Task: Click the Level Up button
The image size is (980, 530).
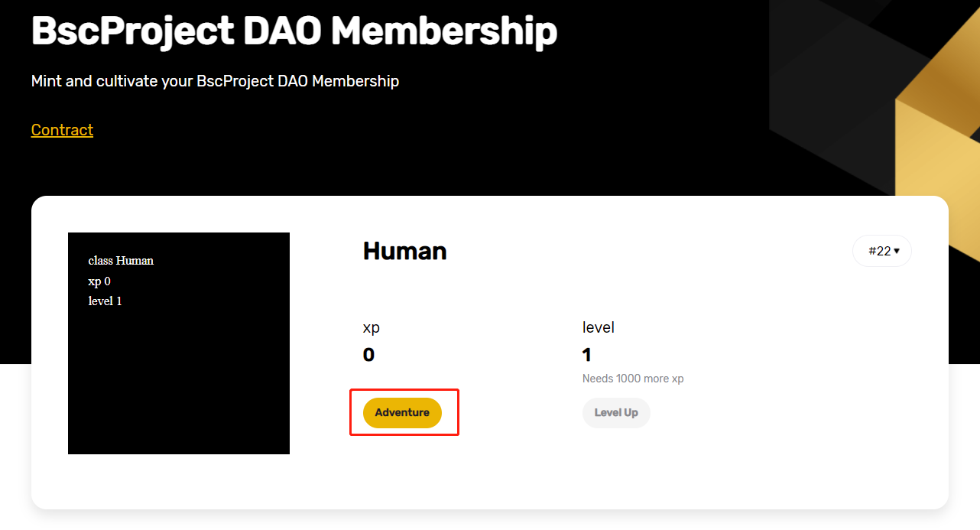Action: [616, 413]
